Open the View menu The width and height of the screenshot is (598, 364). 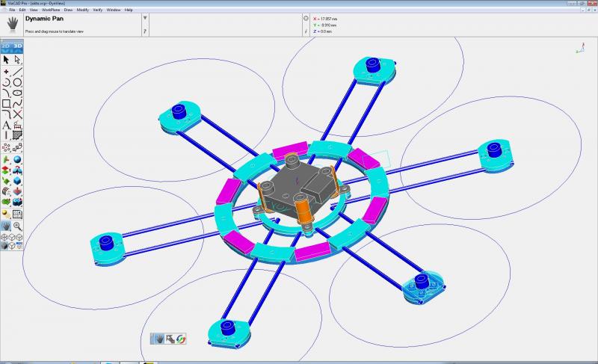34,10
